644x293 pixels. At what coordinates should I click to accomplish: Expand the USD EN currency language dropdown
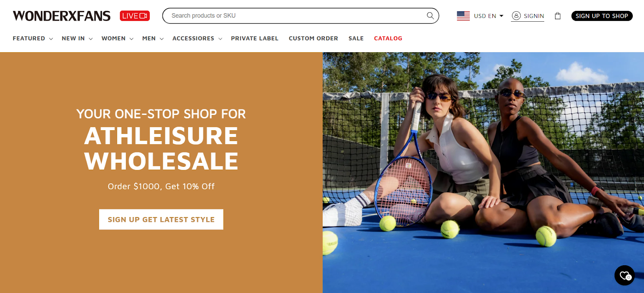point(489,16)
